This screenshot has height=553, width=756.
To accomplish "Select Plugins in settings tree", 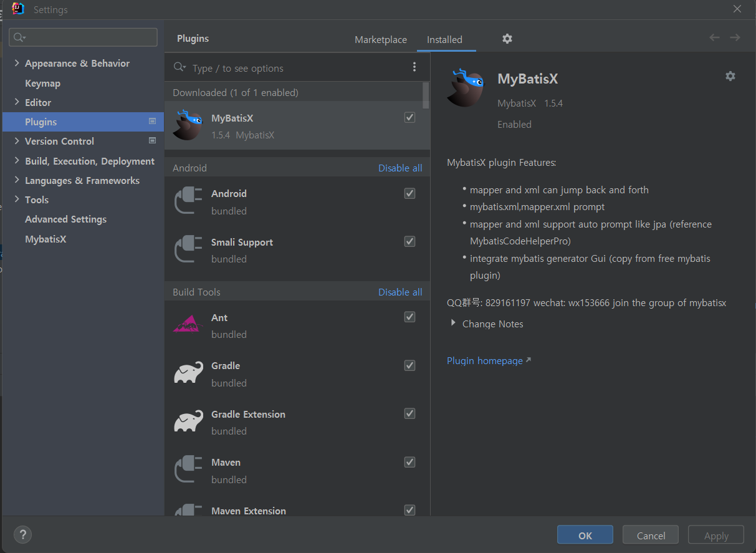I will click(83, 122).
